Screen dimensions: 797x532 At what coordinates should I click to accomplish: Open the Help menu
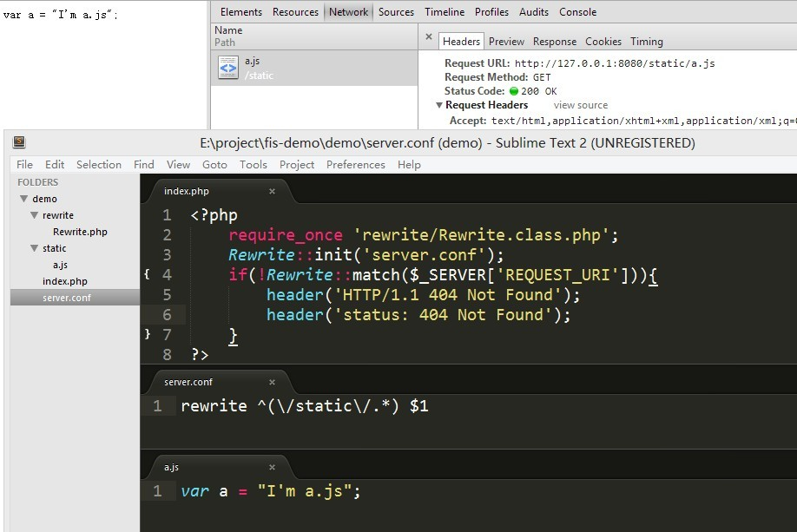tap(409, 165)
